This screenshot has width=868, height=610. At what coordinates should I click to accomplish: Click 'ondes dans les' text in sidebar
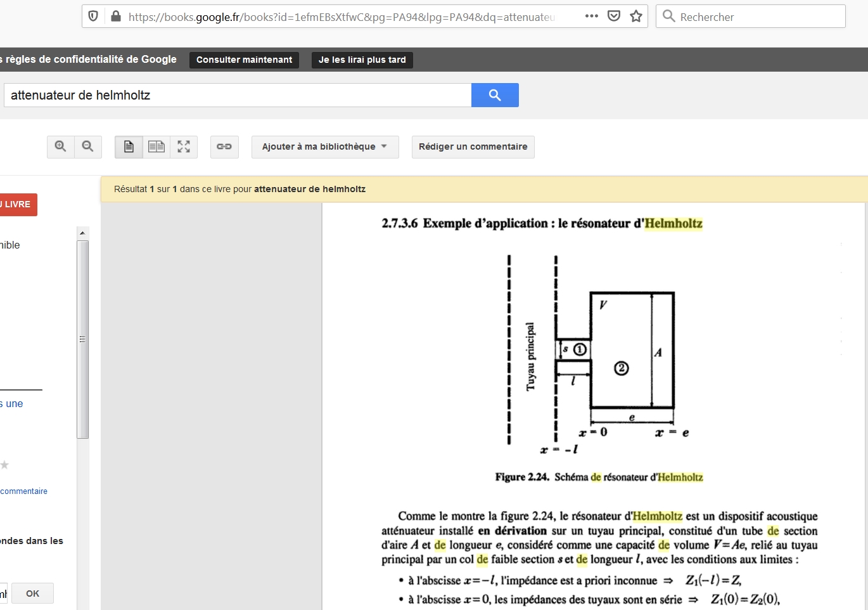[x=32, y=541]
